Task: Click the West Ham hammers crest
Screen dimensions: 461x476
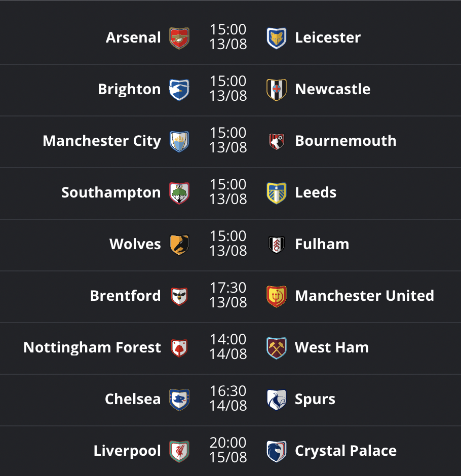Action: (276, 347)
